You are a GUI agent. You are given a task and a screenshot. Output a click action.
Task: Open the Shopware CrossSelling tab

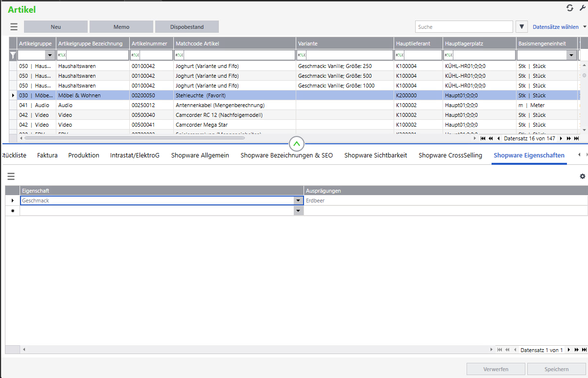tap(450, 156)
